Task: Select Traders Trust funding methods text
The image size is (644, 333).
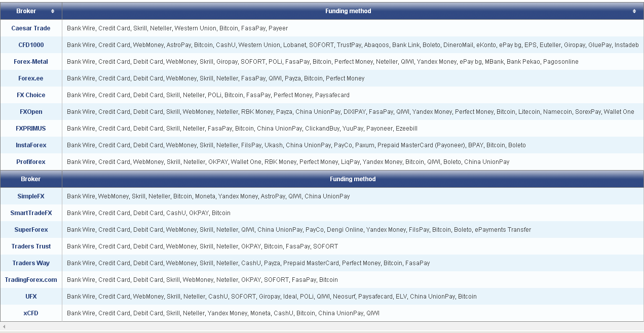Action: tap(202, 246)
